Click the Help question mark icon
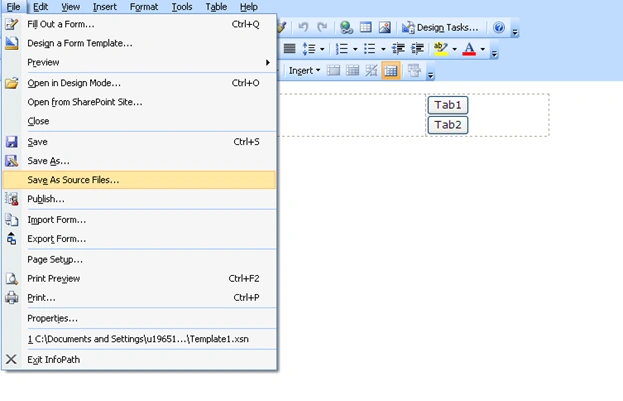The width and height of the screenshot is (623, 401). (x=499, y=27)
